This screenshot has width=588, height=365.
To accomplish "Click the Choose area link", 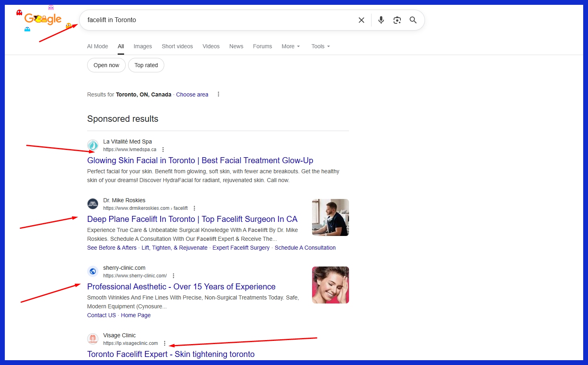I will tap(192, 94).
